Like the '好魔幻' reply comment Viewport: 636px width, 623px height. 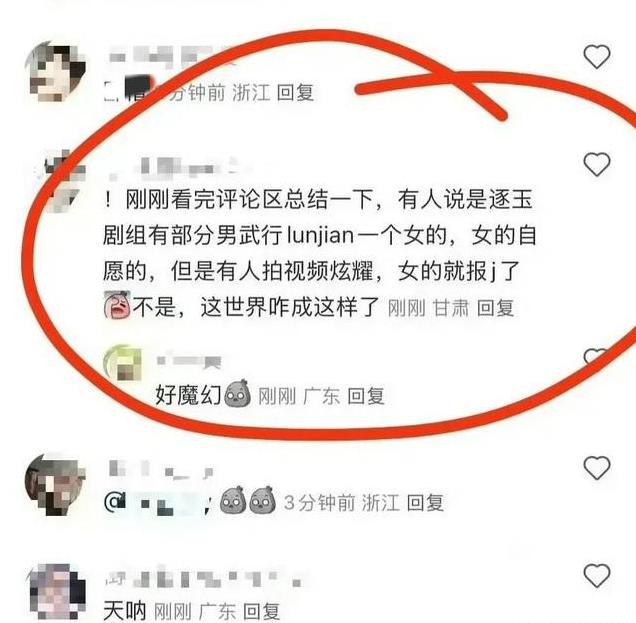(x=595, y=356)
